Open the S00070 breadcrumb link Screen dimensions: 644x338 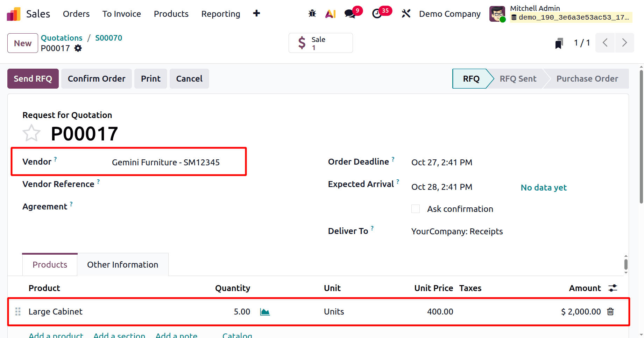tap(108, 38)
